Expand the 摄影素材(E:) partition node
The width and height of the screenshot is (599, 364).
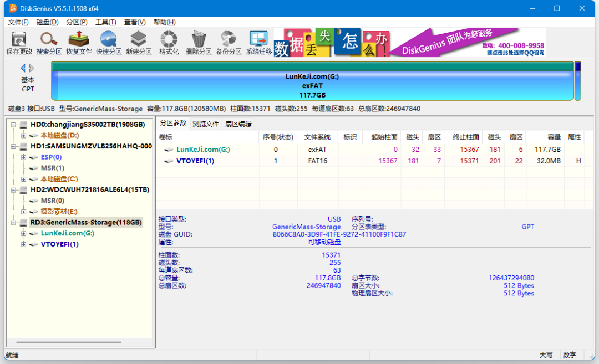point(24,212)
